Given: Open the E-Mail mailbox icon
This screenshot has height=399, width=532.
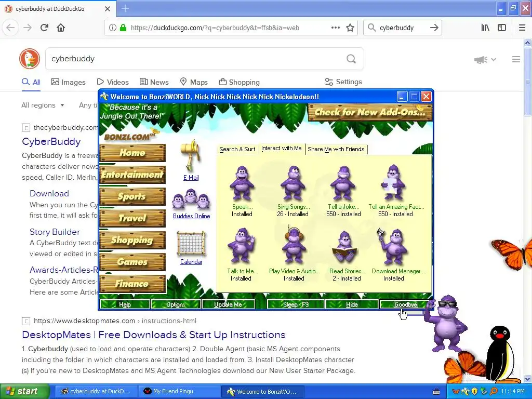Looking at the screenshot, I should click(x=191, y=156).
